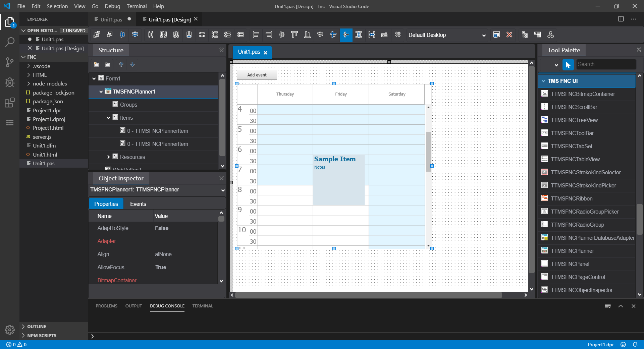Focus the Tool Palette Search field

[x=606, y=64]
